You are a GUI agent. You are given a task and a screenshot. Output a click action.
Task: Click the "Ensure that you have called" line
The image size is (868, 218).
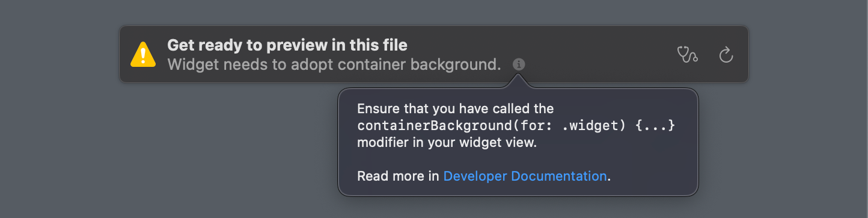click(x=455, y=109)
